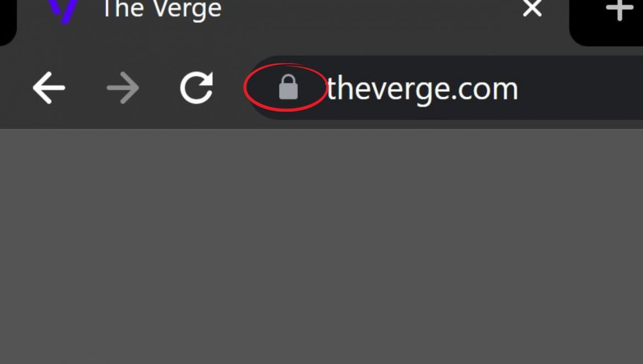Reload the page with the circular arrow
Viewport: 643px width, 364px height.
[197, 88]
